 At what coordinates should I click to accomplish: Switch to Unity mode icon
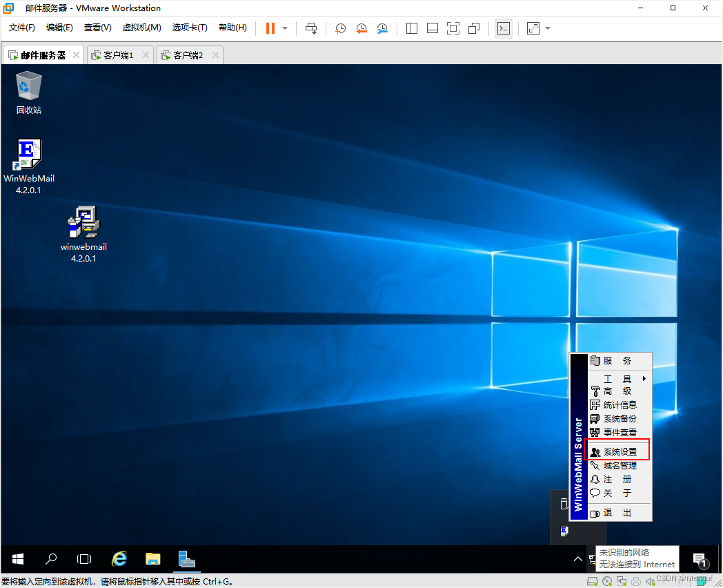click(474, 28)
